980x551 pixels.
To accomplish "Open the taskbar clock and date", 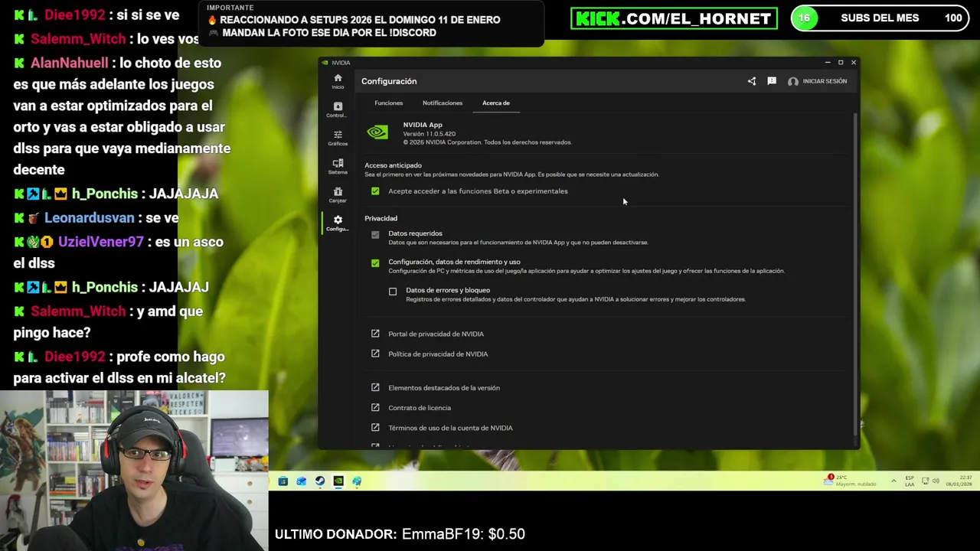I will 959,481.
